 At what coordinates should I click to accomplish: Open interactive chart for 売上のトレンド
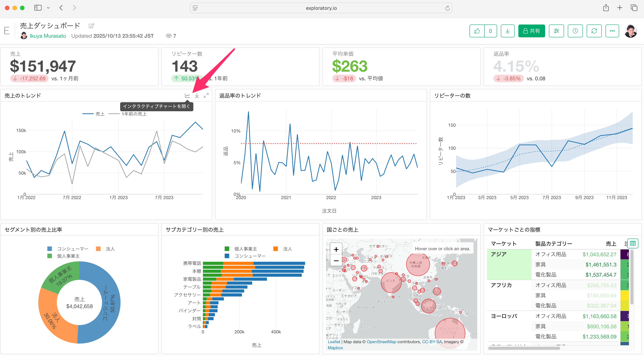tap(187, 96)
